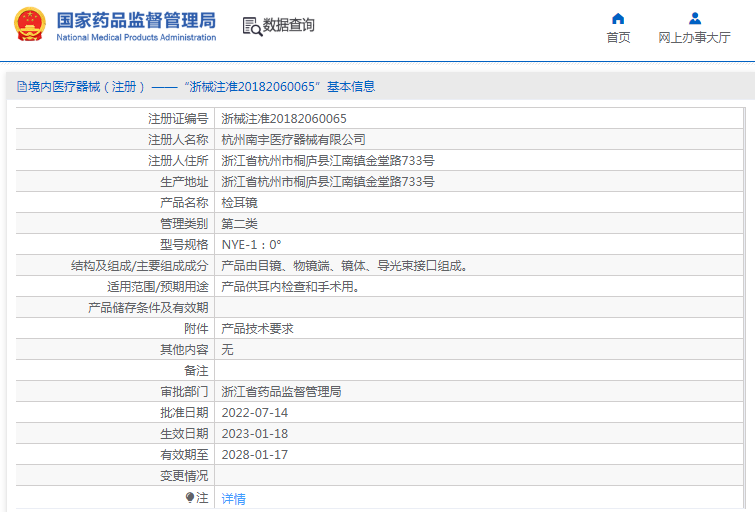Click approval date value 2022-07-14
This screenshot has width=755, height=512.
[254, 413]
